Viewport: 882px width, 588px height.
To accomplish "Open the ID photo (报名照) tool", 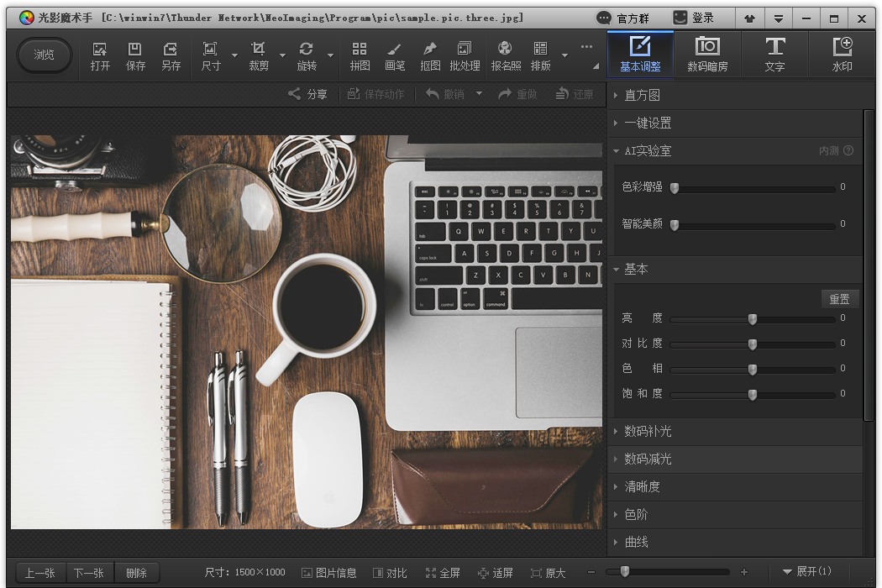I will (x=506, y=55).
